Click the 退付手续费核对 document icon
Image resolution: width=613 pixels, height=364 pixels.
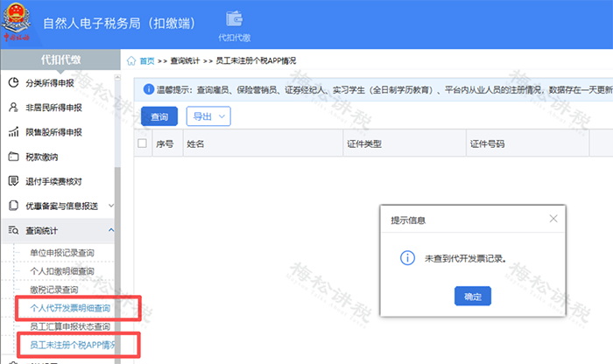tap(14, 181)
